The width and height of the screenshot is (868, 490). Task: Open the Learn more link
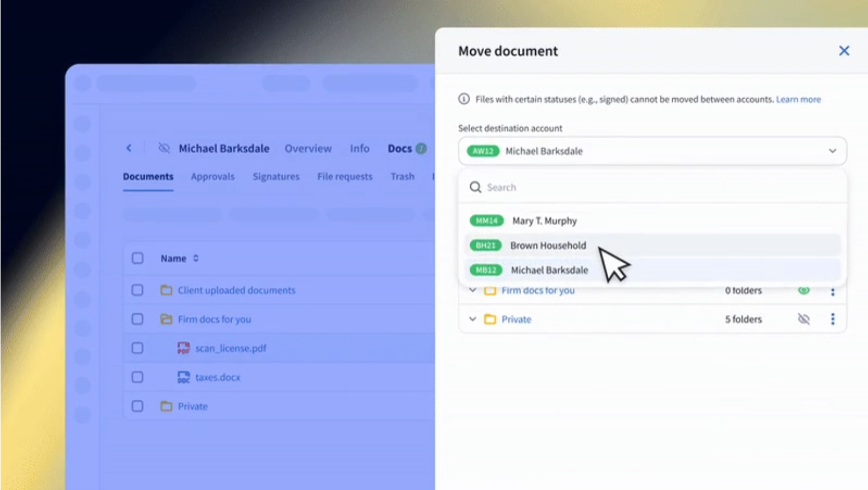(798, 99)
